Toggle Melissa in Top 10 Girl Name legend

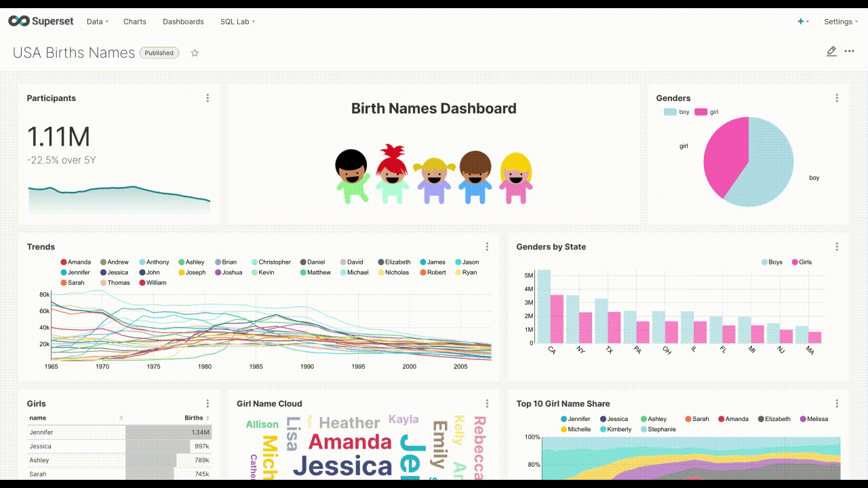click(814, 419)
